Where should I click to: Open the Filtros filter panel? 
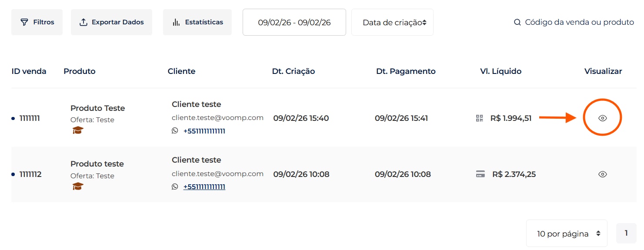[x=37, y=22]
